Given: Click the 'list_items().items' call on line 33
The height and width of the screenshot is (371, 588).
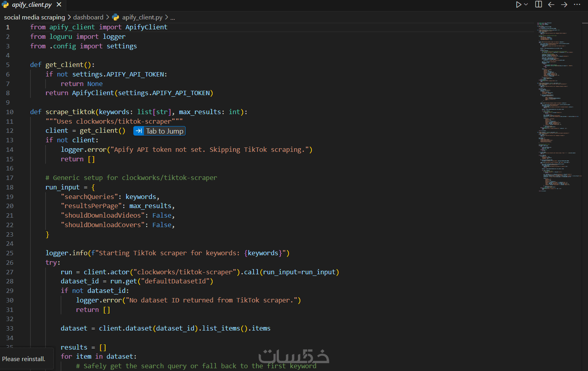Looking at the screenshot, I should 236,329.
